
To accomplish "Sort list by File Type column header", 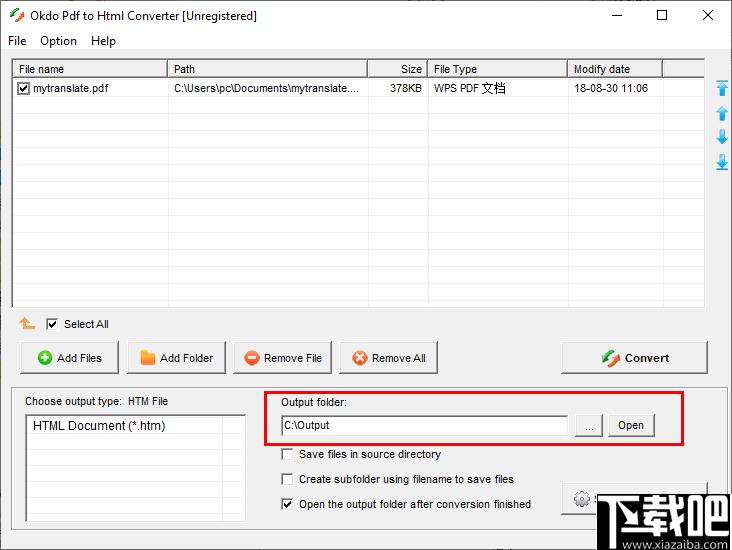I will (498, 69).
